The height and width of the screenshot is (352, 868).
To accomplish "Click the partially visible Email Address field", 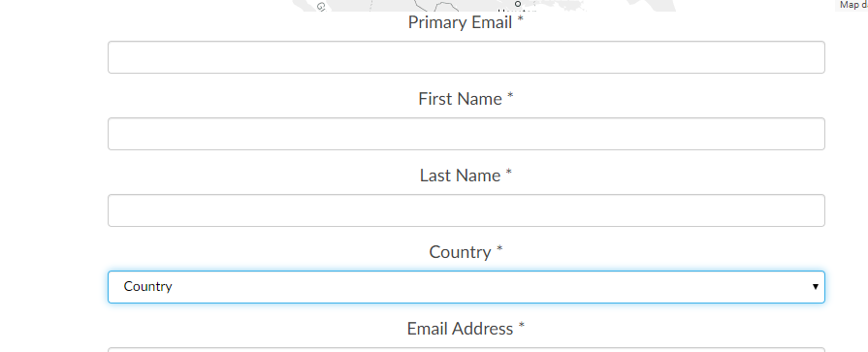I will pyautogui.click(x=466, y=350).
